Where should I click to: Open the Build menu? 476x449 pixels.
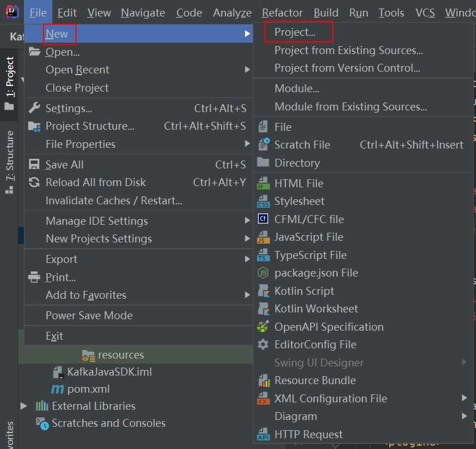pyautogui.click(x=326, y=13)
